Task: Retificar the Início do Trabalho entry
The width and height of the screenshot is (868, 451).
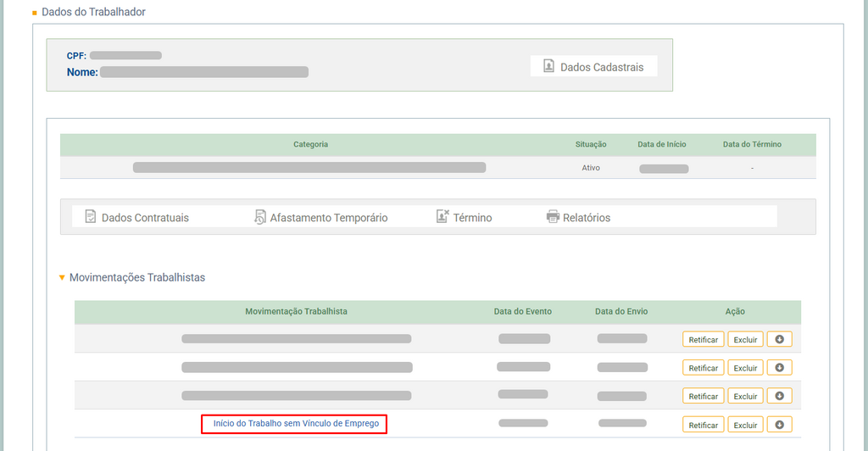Action: (703, 425)
